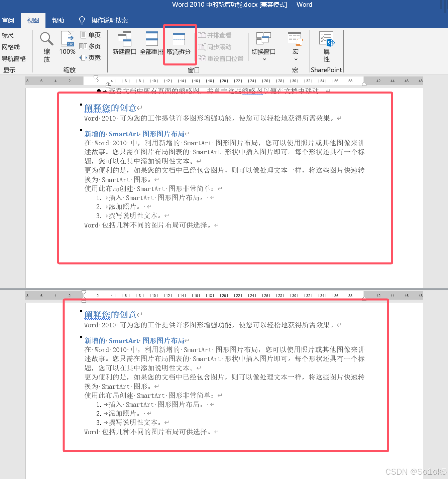
Task: Click the top pane horizontal ruler
Action: click(224, 81)
